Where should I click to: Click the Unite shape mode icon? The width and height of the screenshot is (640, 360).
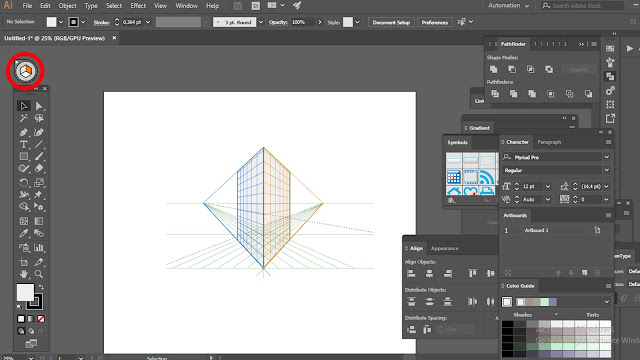click(493, 69)
